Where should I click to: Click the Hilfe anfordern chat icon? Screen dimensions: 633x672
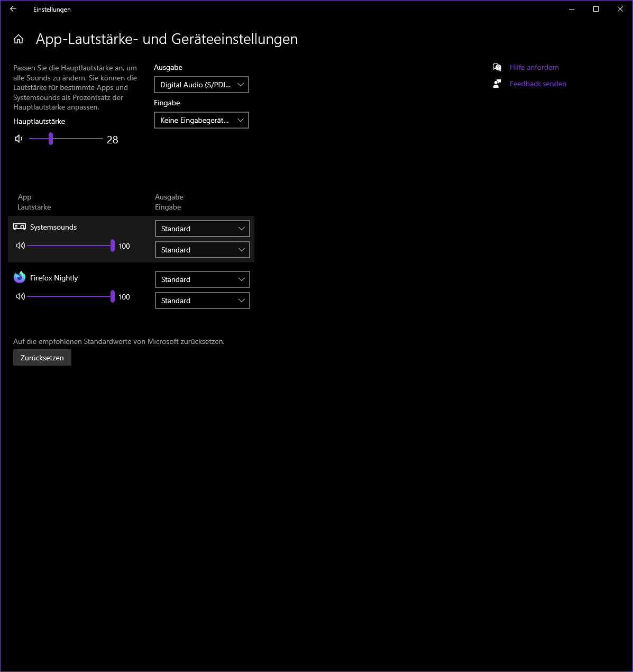click(497, 67)
